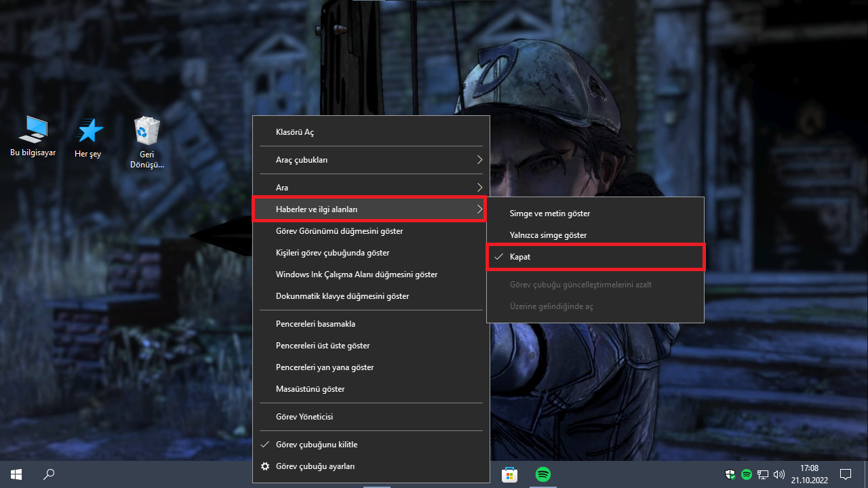The height and width of the screenshot is (488, 868).
Task: Expand the Ara submenu
Action: pyautogui.click(x=371, y=188)
